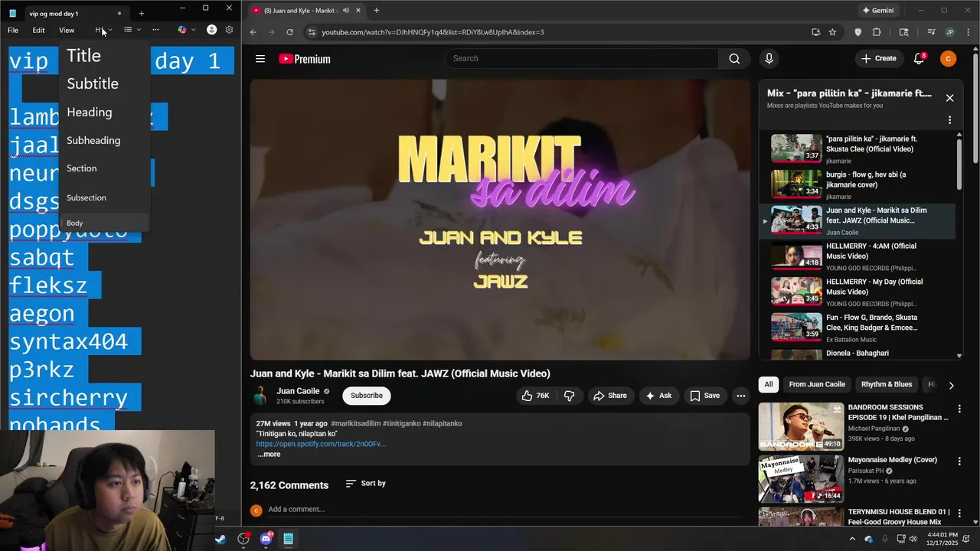Click the install app icon in address bar

[815, 32]
